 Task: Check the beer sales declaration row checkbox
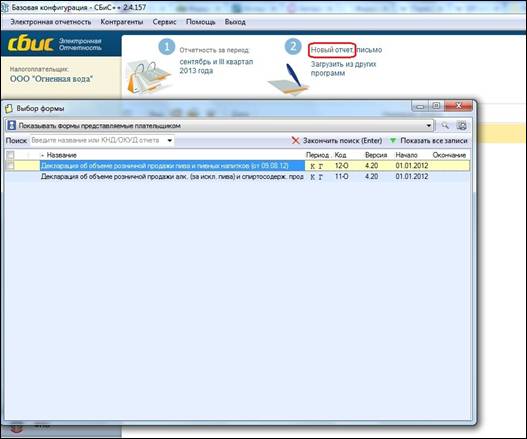10,166
